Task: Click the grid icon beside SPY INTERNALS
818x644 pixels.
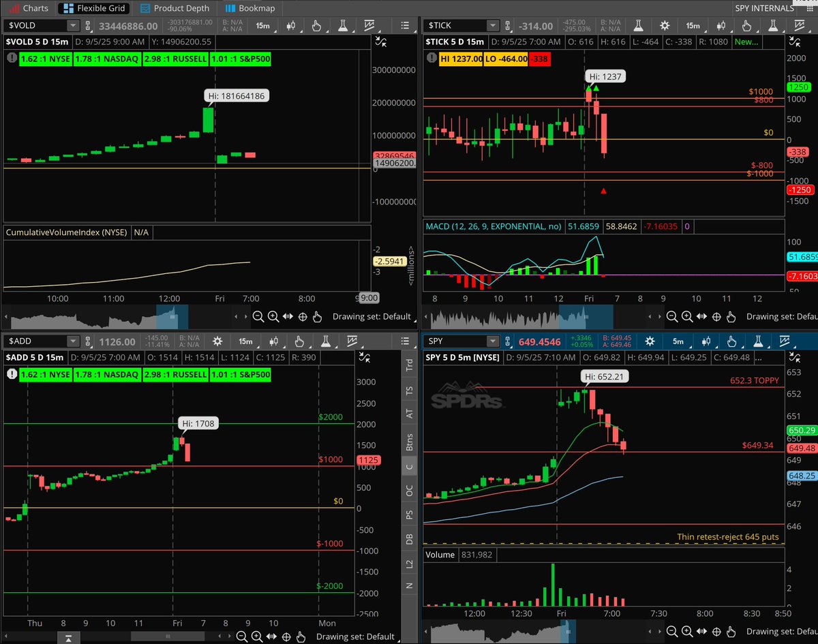Action: click(811, 8)
